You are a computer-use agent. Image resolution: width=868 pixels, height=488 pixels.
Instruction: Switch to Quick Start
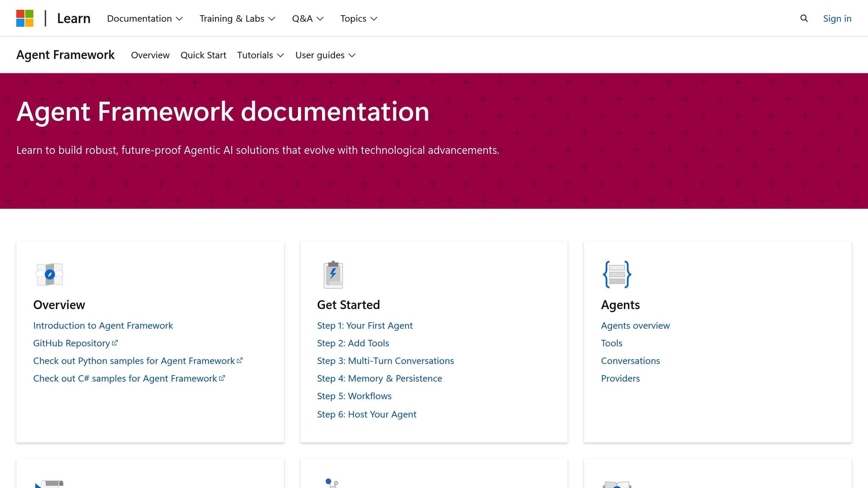pos(203,55)
